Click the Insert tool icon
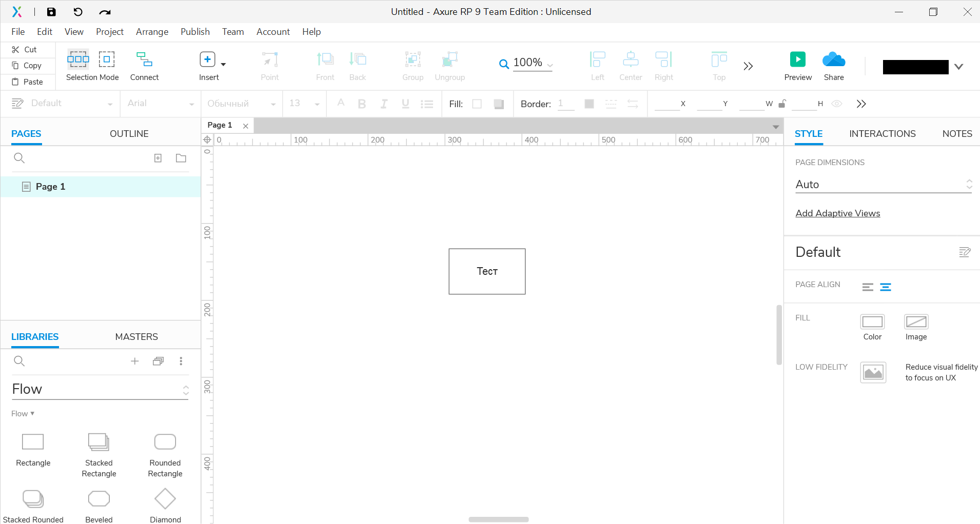This screenshot has height=524, width=980. pyautogui.click(x=207, y=59)
